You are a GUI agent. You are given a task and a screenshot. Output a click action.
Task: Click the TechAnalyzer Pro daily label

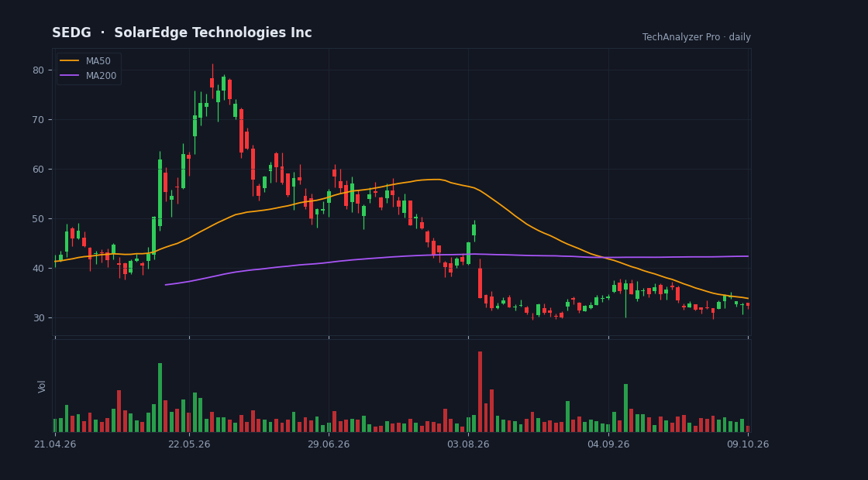697,37
